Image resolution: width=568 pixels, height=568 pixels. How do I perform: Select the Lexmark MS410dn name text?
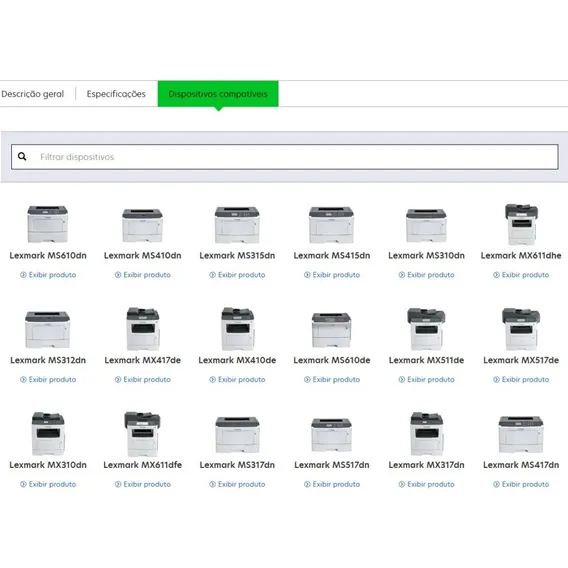click(x=142, y=255)
